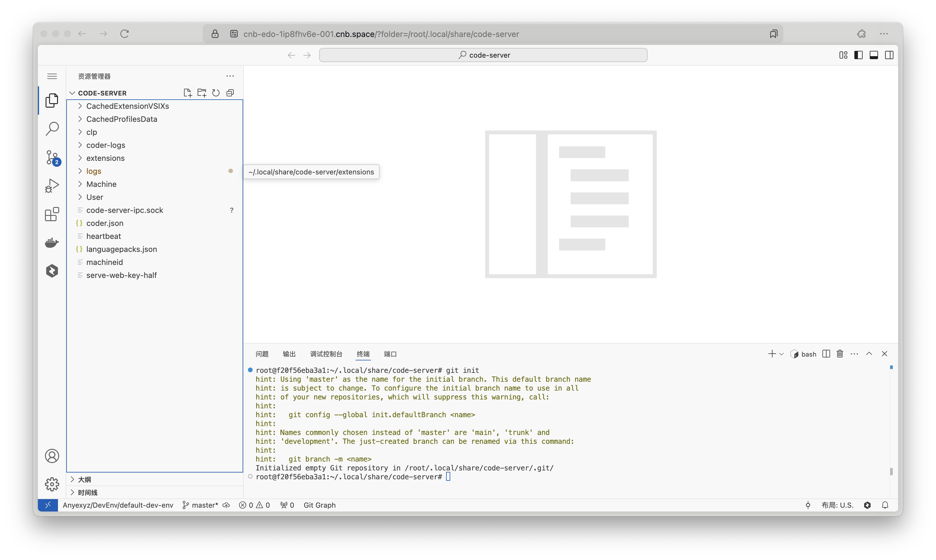Viewport: 936px width, 560px height.
Task: Click Git Graph in the status bar
Action: tap(319, 505)
